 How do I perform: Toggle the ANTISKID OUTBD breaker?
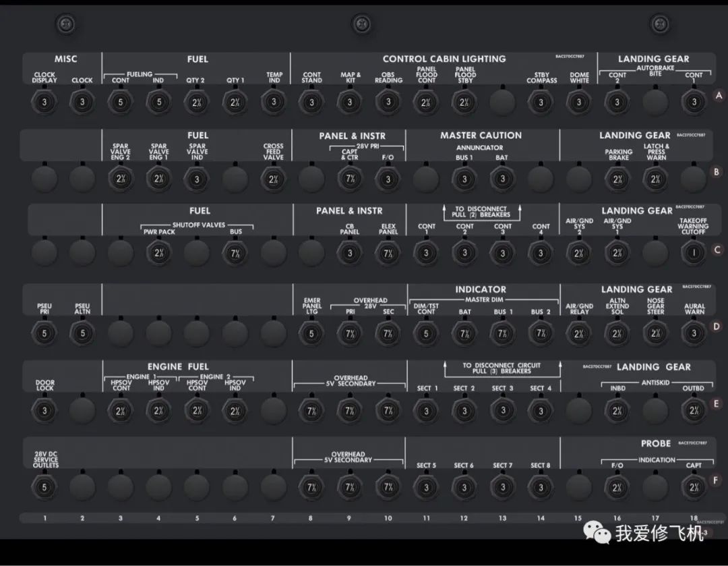tap(694, 410)
